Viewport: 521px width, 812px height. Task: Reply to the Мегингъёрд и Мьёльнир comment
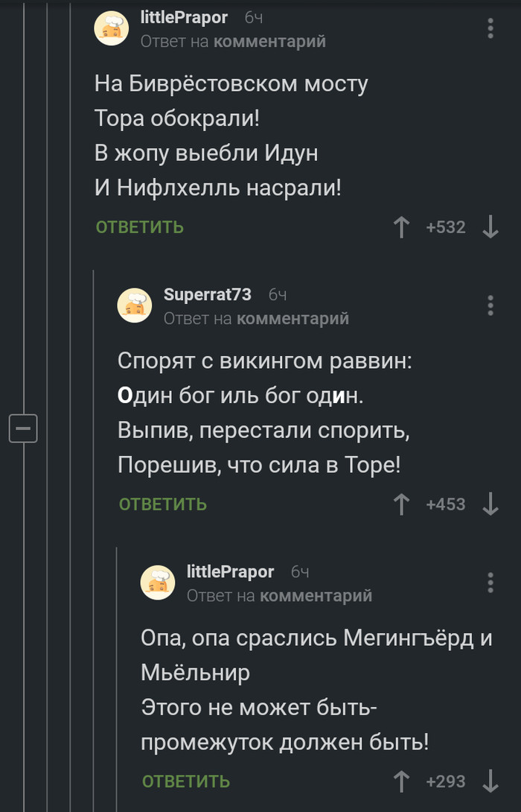pos(186,781)
